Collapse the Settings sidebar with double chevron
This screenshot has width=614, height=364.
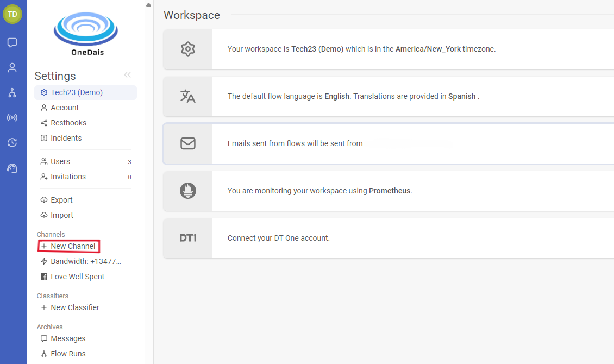(x=127, y=75)
